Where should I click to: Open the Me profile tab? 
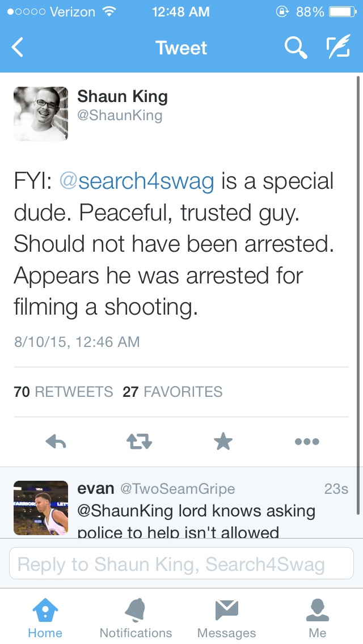(317, 618)
